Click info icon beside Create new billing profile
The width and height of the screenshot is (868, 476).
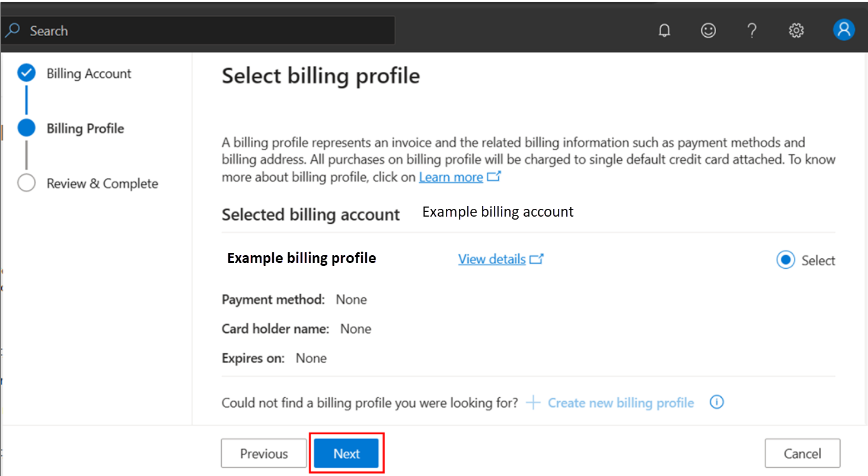tap(716, 402)
